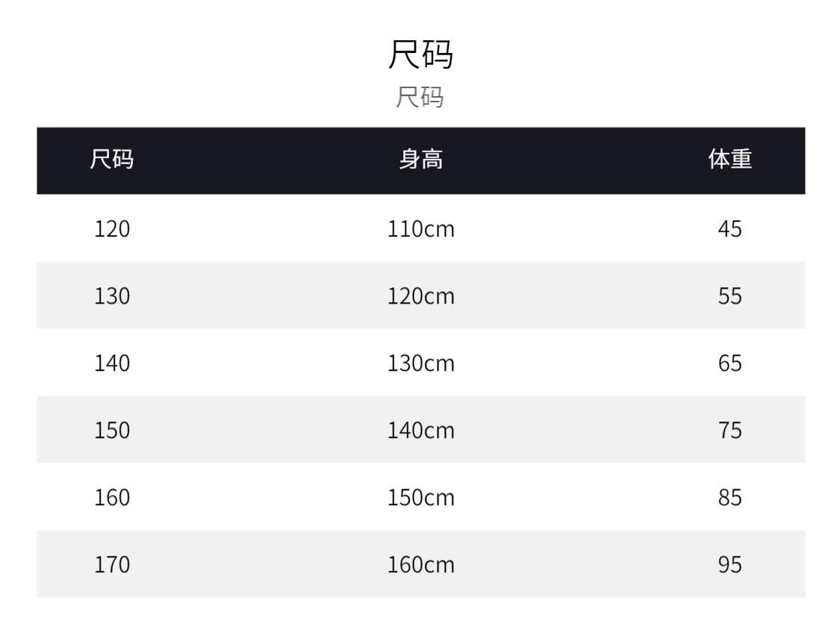Click size cell 120
840x632 pixels.
pyautogui.click(x=112, y=229)
